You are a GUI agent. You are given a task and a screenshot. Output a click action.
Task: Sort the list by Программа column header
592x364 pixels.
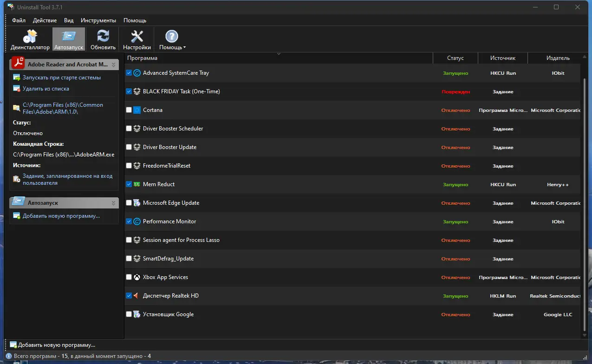point(279,58)
